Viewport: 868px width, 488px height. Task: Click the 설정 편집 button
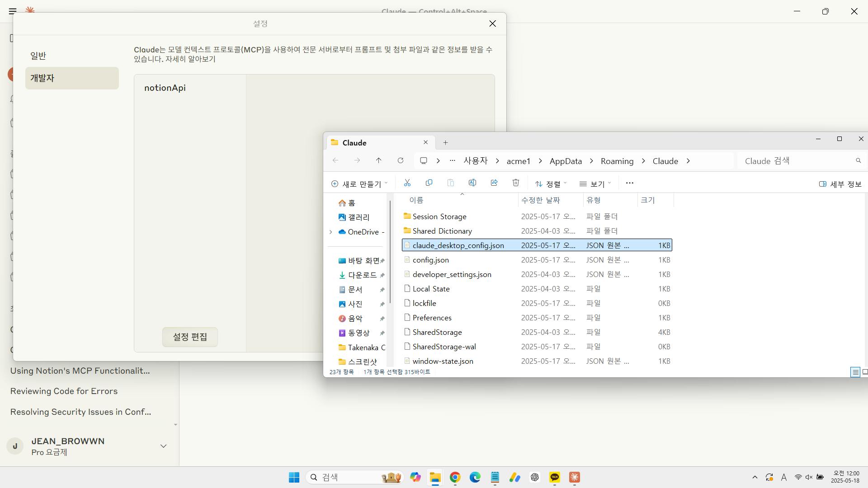(190, 337)
